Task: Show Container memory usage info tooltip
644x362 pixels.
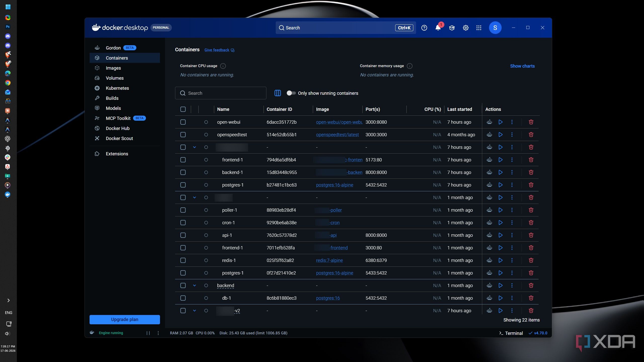Action: (x=410, y=66)
